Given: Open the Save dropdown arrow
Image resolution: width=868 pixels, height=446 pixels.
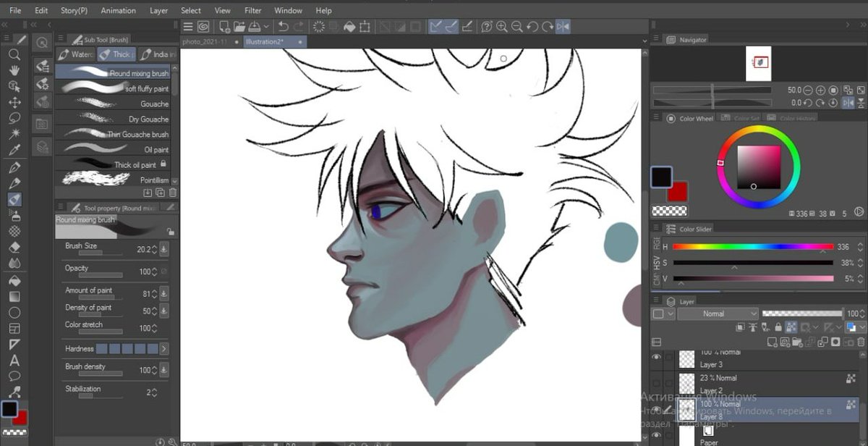Looking at the screenshot, I should click(267, 27).
